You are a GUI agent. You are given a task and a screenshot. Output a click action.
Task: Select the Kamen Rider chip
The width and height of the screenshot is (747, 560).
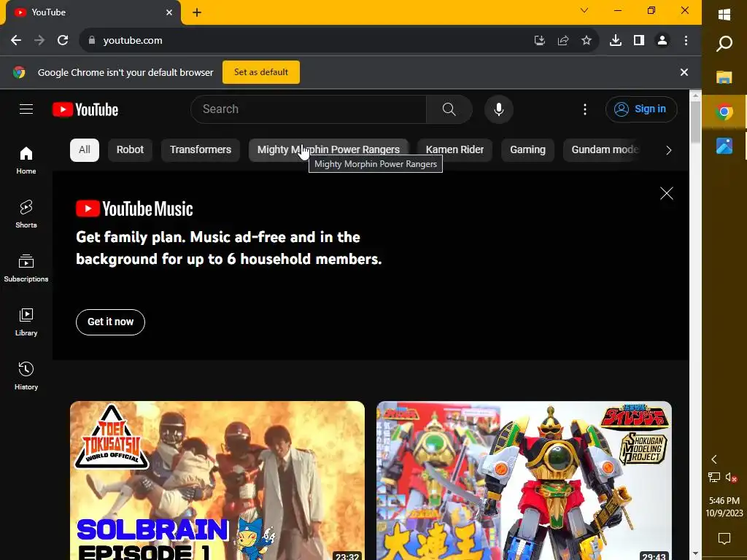pyautogui.click(x=454, y=149)
